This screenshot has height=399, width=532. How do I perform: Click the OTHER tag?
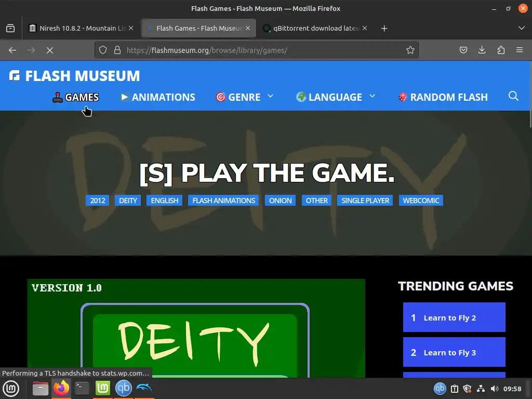[316, 201]
